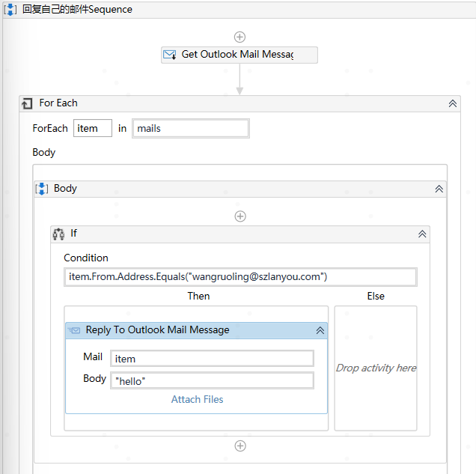The width and height of the screenshot is (476, 474).
Task: Click the Then branch label
Action: 198,296
